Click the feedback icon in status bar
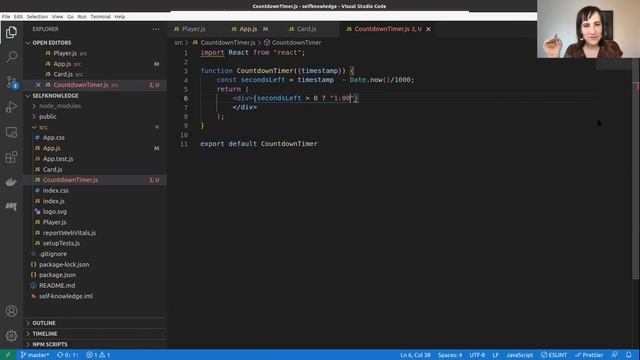The width and height of the screenshot is (640, 360). tap(615, 355)
